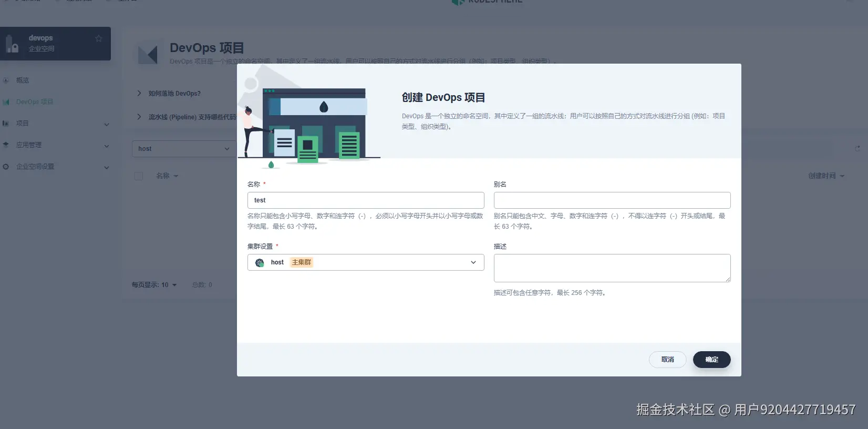Screen dimensions: 868x429
Task: Open 概览 in sidebar
Action: pyautogui.click(x=23, y=80)
